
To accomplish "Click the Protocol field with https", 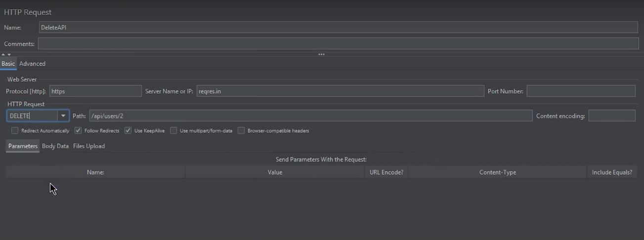I will (95, 91).
